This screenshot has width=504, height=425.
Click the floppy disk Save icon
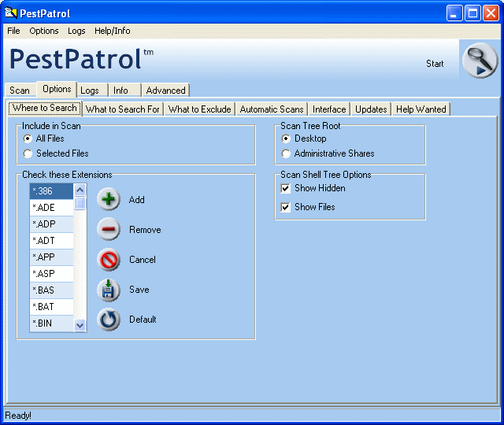point(109,290)
